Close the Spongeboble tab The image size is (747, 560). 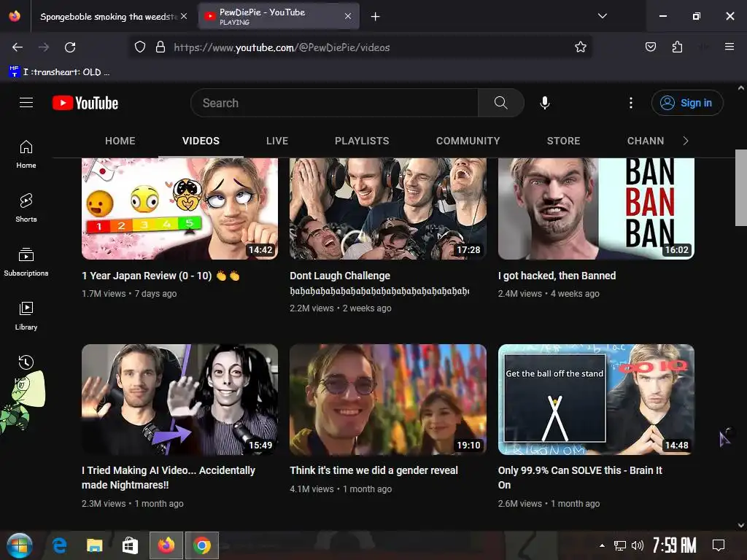(x=184, y=16)
